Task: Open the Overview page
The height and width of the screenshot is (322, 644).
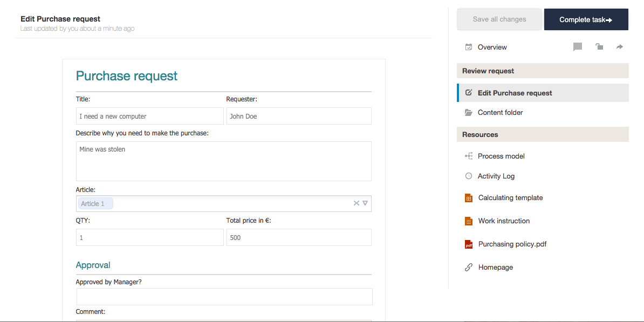Action: pyautogui.click(x=492, y=47)
